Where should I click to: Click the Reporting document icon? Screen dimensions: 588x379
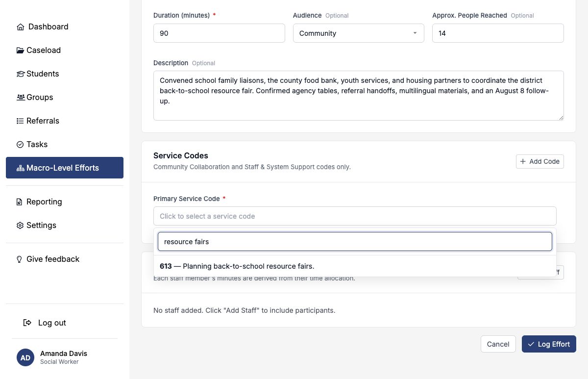[x=20, y=202]
